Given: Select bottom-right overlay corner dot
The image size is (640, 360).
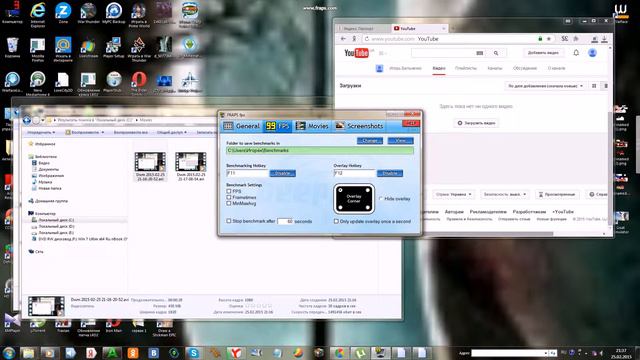Looking at the screenshot, I should click(x=368, y=208).
